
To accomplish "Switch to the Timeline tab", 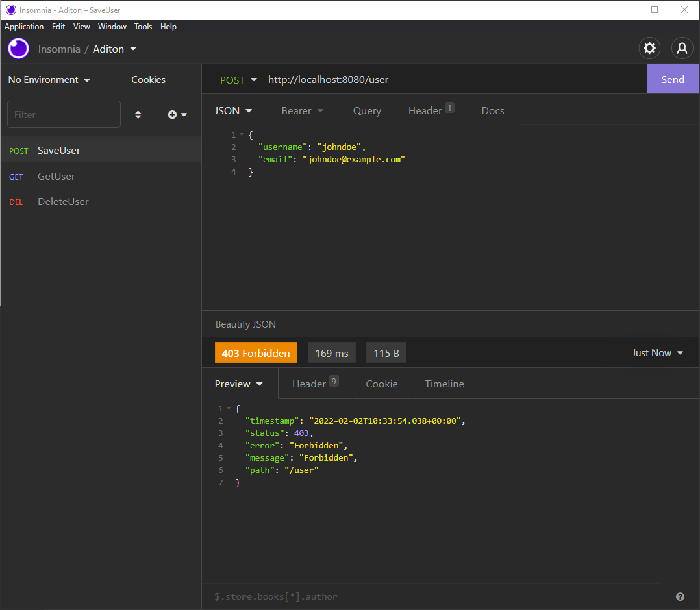I will click(x=445, y=384).
